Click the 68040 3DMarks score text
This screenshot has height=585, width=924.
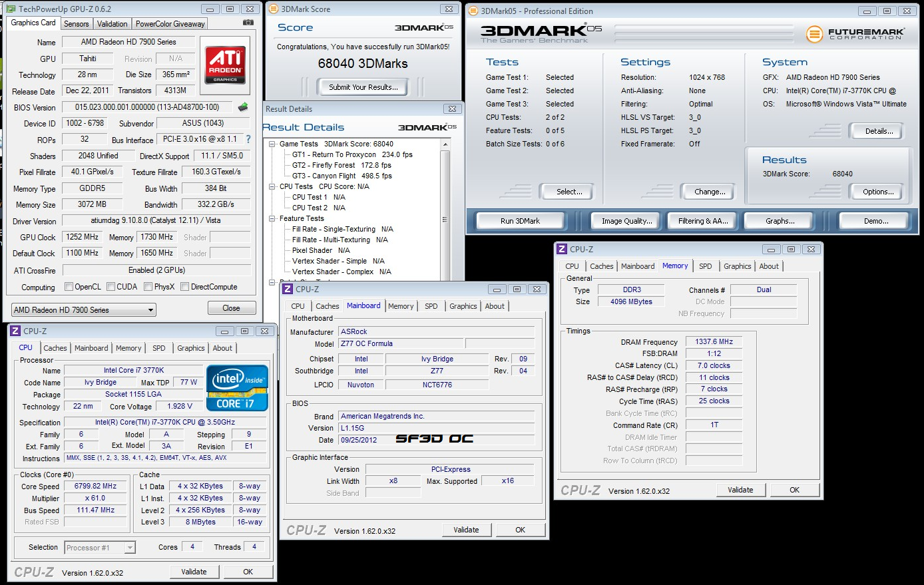click(363, 63)
